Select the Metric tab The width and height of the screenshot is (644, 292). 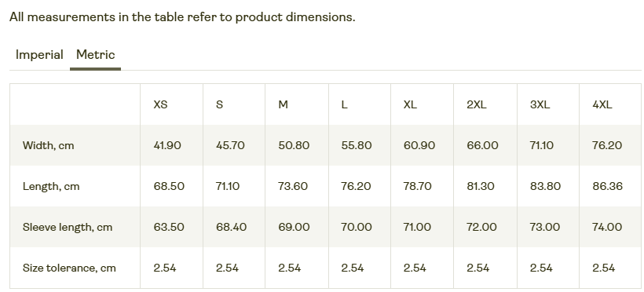95,55
